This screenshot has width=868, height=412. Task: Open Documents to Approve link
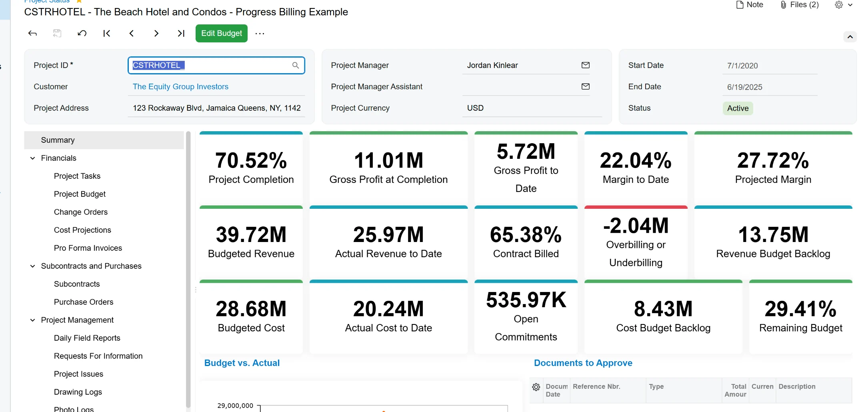(583, 363)
